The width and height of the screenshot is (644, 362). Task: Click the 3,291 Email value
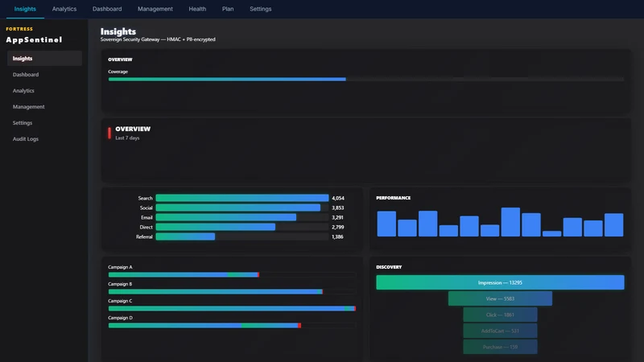point(337,217)
